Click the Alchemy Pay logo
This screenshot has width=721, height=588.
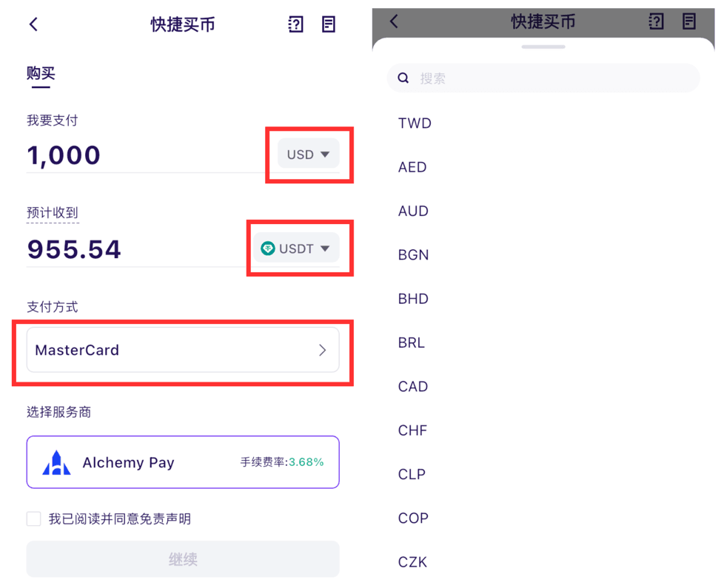point(56,462)
